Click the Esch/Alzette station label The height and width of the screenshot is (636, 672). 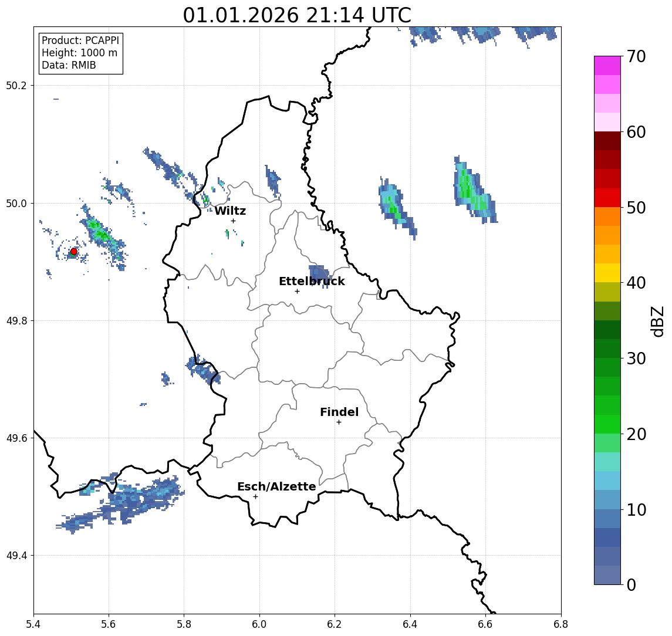[x=276, y=486]
